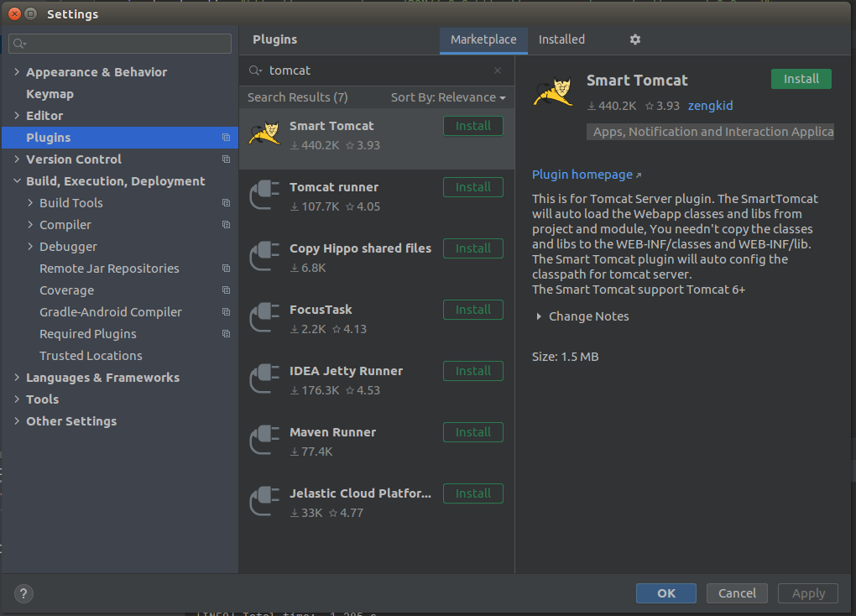The width and height of the screenshot is (856, 616).
Task: Select the Maven Runner result row
Action: (x=377, y=444)
